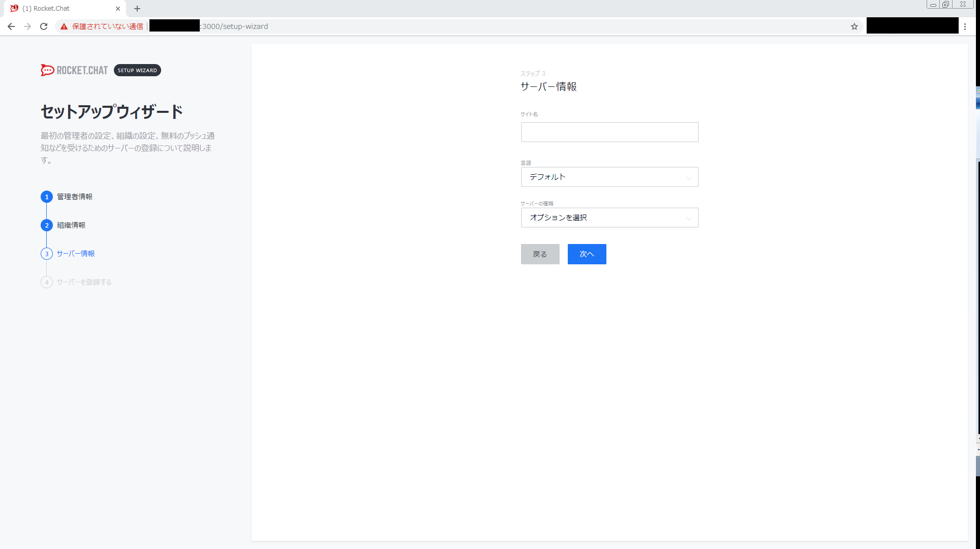The height and width of the screenshot is (549, 980).
Task: Reload the page with refresh icon
Action: 44,26
